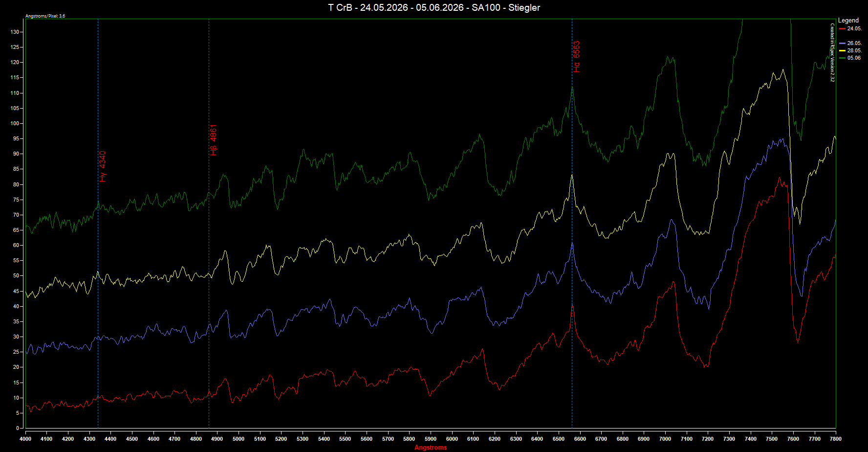Click the 'Hα 6563' line label
The width and height of the screenshot is (868, 452).
(577, 57)
